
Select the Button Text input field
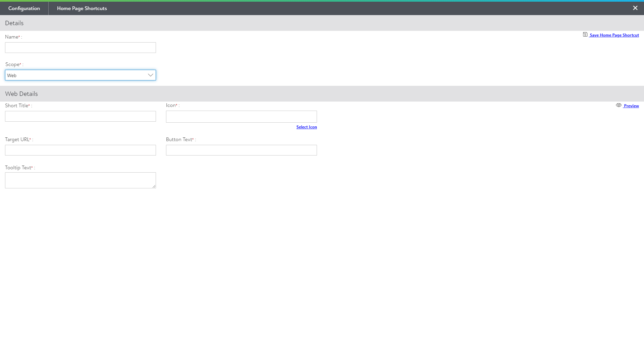coord(241,150)
